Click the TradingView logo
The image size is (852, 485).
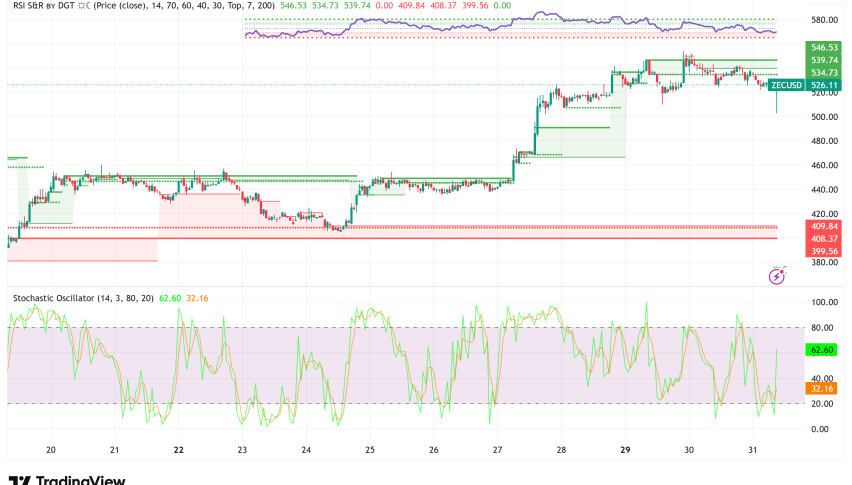tap(66, 479)
